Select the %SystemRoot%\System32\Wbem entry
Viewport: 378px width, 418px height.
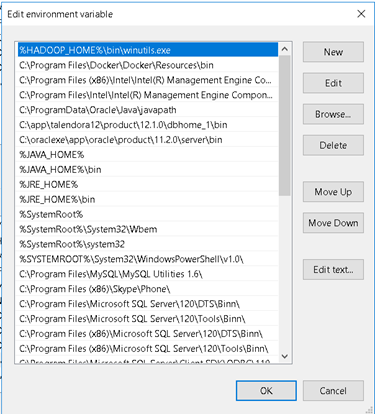coord(147,229)
